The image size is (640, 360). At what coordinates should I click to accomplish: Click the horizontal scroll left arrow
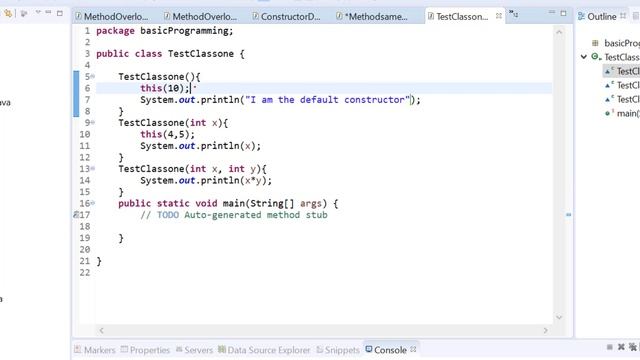click(x=102, y=330)
